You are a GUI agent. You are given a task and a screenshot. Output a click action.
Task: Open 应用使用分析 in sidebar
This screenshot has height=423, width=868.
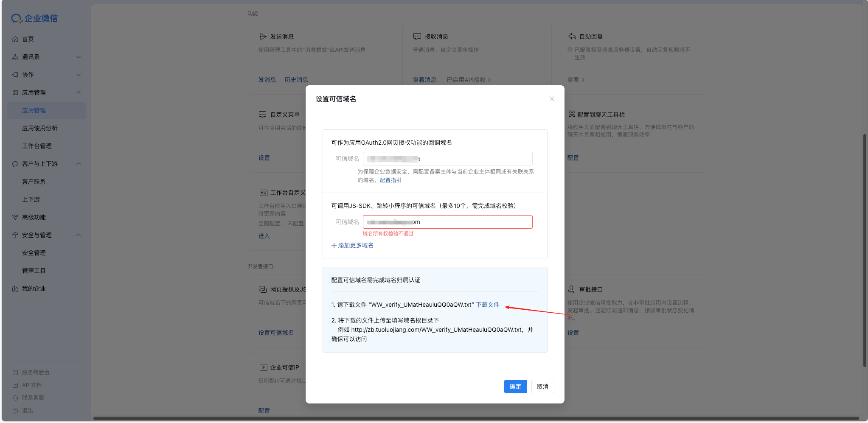click(x=40, y=128)
